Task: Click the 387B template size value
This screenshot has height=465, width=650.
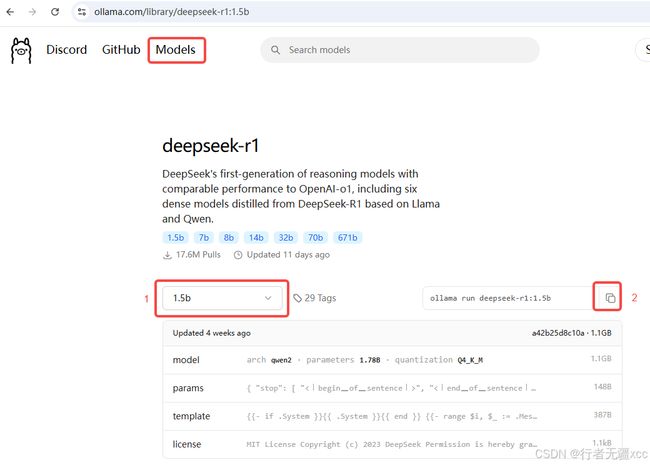Action: (x=602, y=415)
